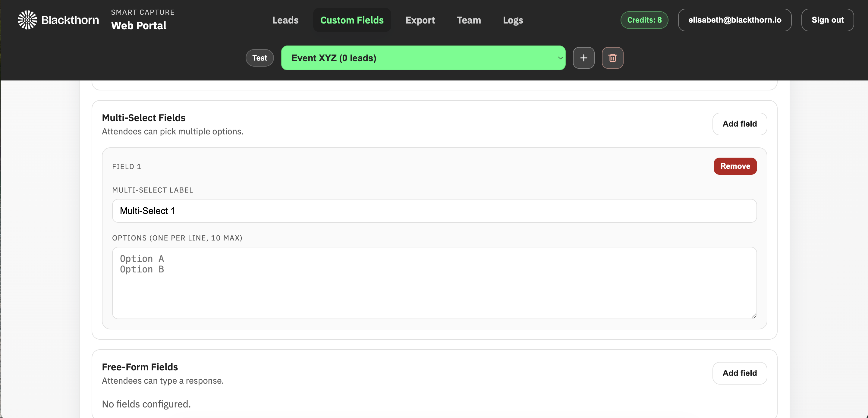Image resolution: width=868 pixels, height=418 pixels.
Task: Add a new Multi-Select field
Action: 740,124
